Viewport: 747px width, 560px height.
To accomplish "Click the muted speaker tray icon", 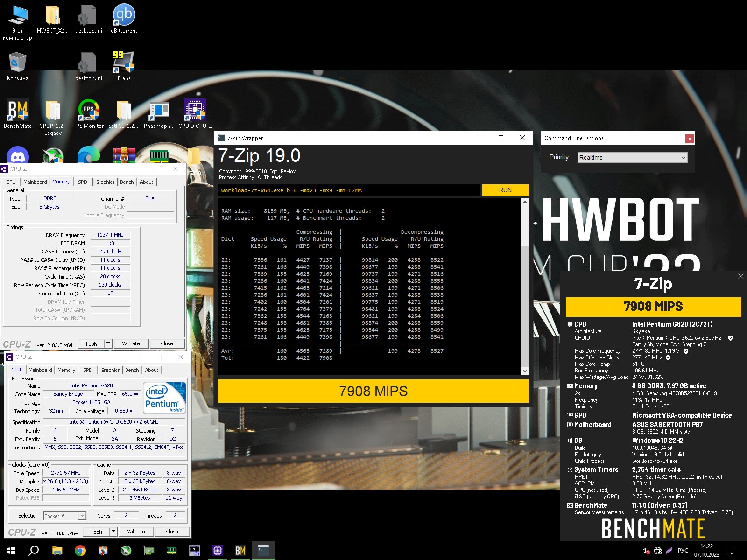I will pyautogui.click(x=646, y=551).
